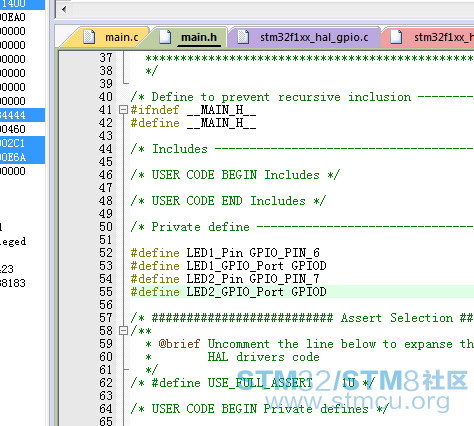Select the highlighted 4444 register row
The image size is (474, 426).
(x=22, y=115)
